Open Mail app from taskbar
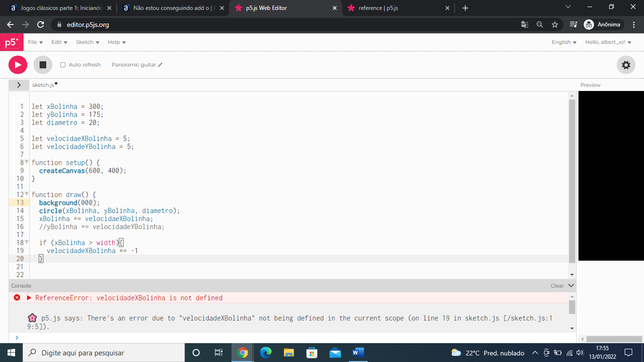This screenshot has width=644, height=362. tap(335, 353)
